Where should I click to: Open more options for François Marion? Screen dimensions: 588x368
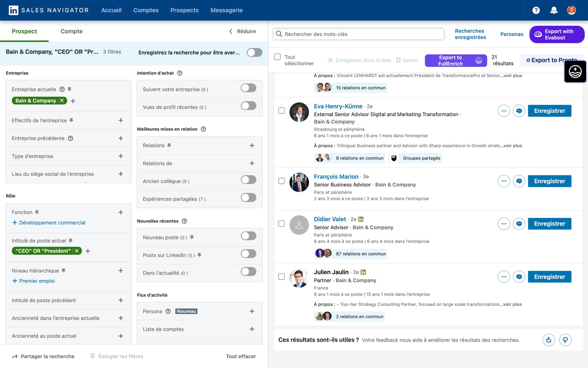pyautogui.click(x=504, y=181)
